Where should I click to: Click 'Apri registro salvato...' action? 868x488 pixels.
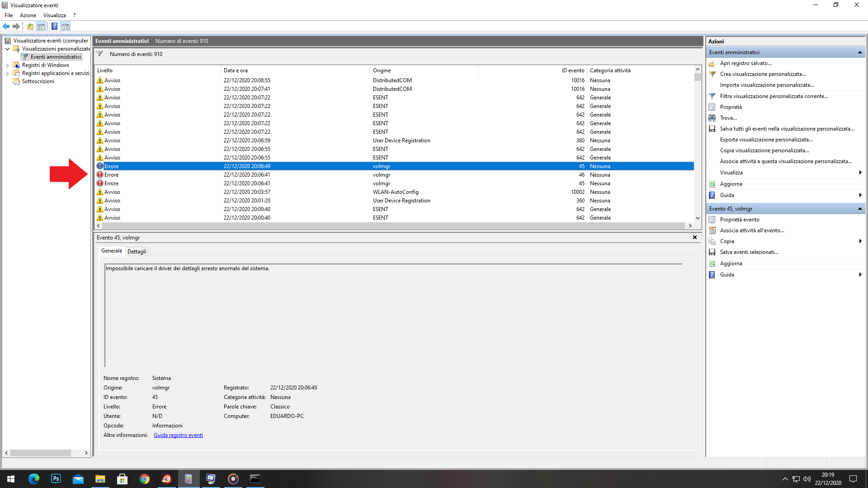745,63
